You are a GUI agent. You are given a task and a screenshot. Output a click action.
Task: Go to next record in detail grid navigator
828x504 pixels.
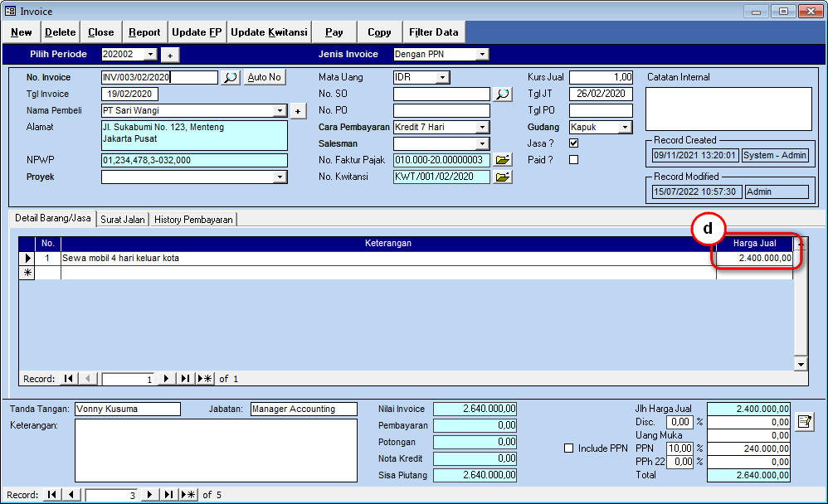pos(166,379)
